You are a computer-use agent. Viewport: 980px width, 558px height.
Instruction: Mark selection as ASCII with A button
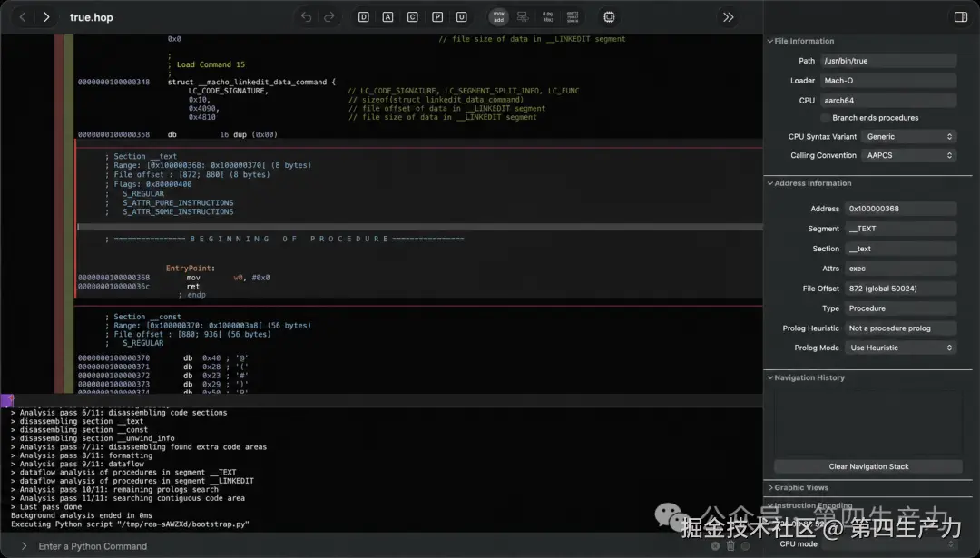point(388,17)
